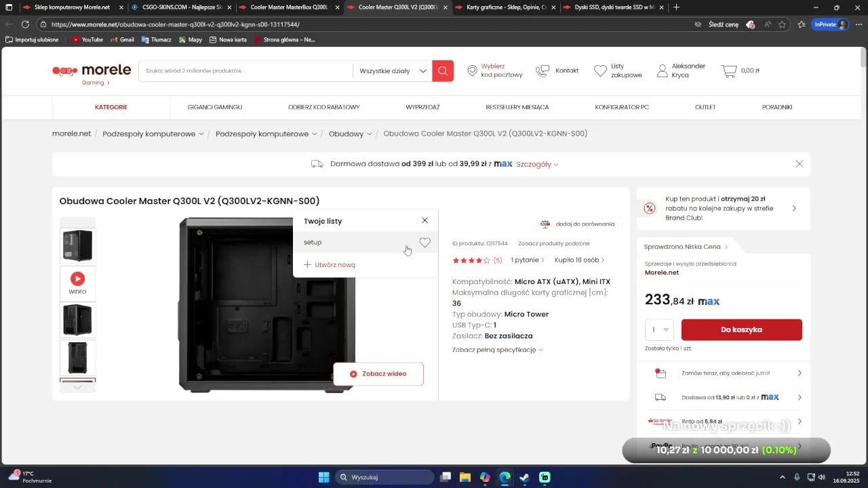Click address bar URL field

pos(366,24)
